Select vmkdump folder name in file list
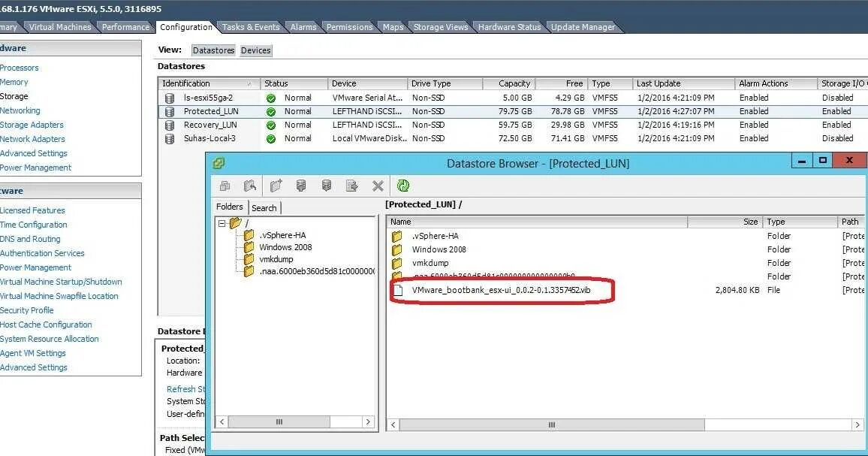 coord(430,263)
